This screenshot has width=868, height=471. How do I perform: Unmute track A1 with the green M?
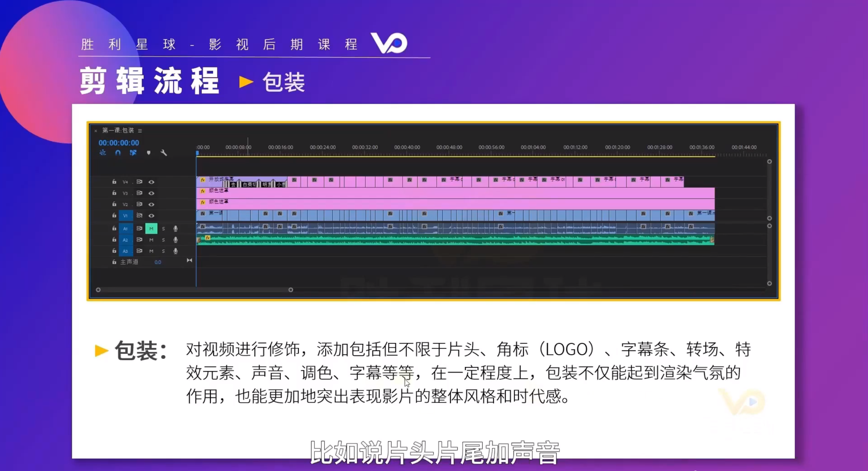(x=151, y=229)
